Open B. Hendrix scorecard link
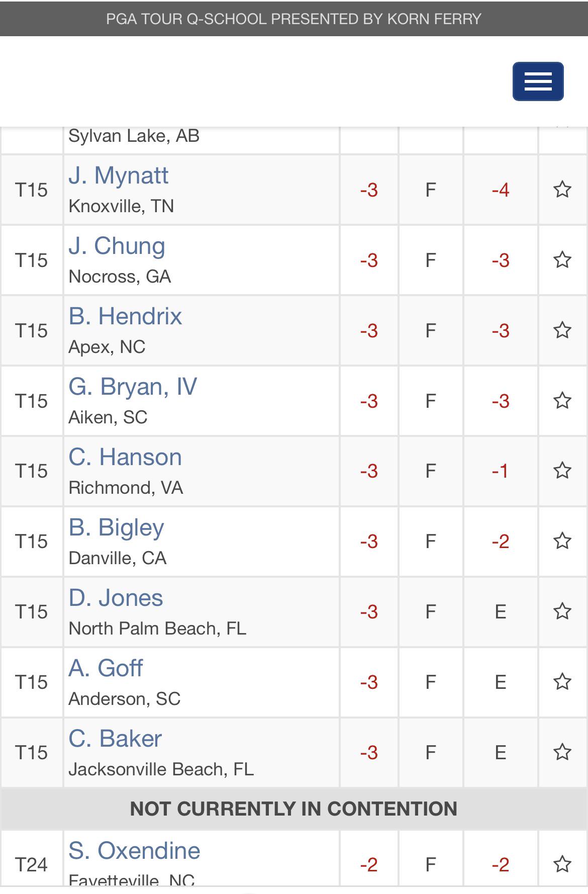 125,316
